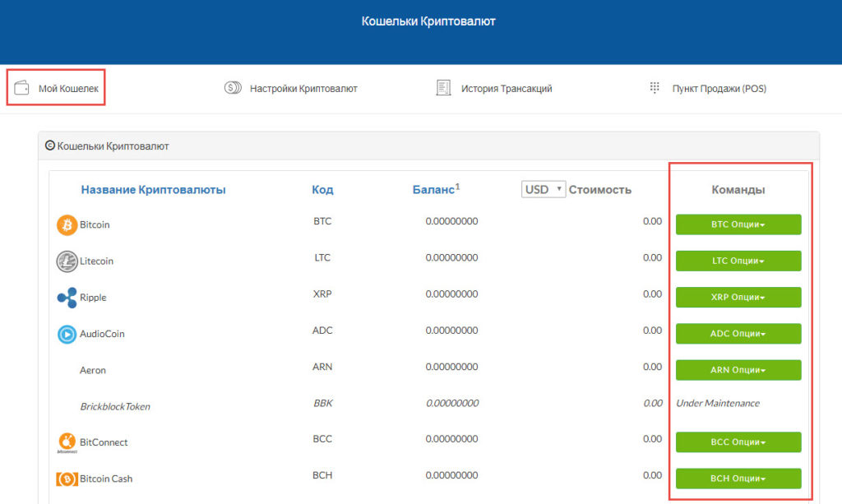Click the Litecoin name text
The height and width of the screenshot is (504, 842).
[97, 261]
